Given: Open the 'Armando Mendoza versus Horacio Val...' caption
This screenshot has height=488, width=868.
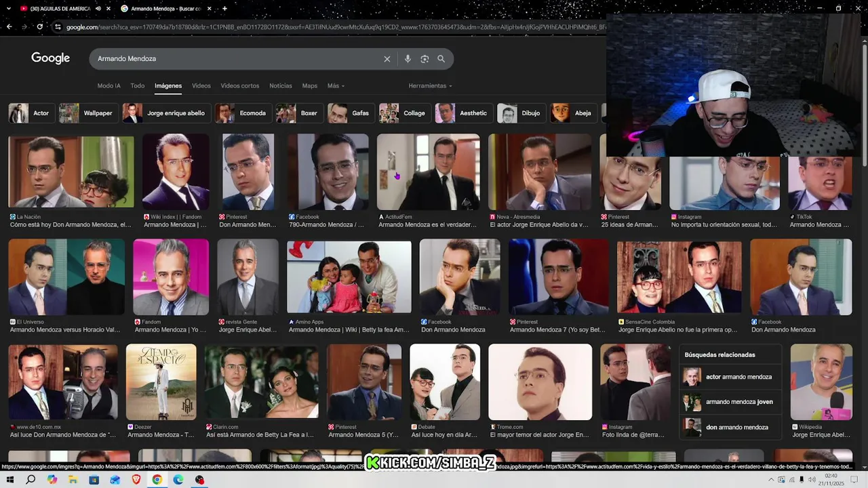Looking at the screenshot, I should point(65,330).
